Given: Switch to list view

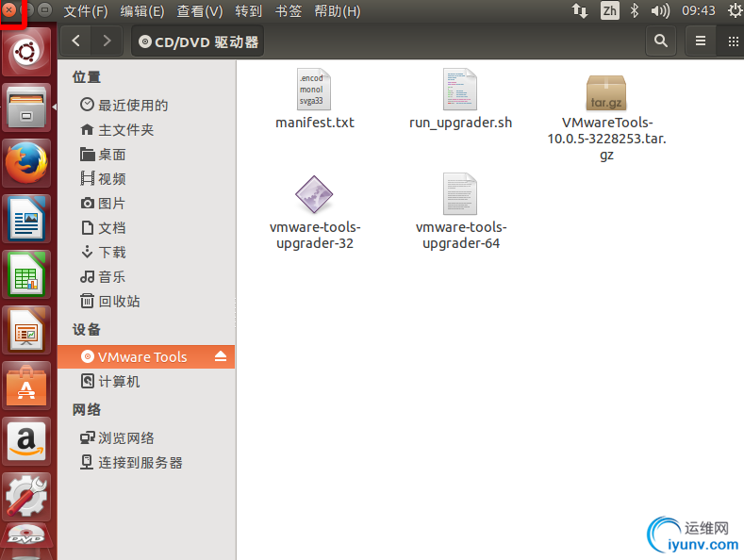Looking at the screenshot, I should pyautogui.click(x=701, y=41).
